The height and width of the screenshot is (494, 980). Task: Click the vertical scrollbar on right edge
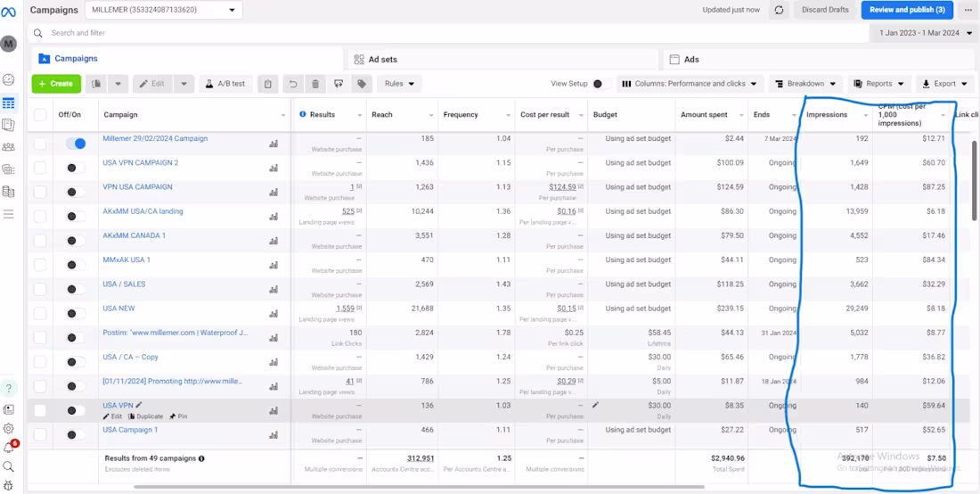(975, 180)
